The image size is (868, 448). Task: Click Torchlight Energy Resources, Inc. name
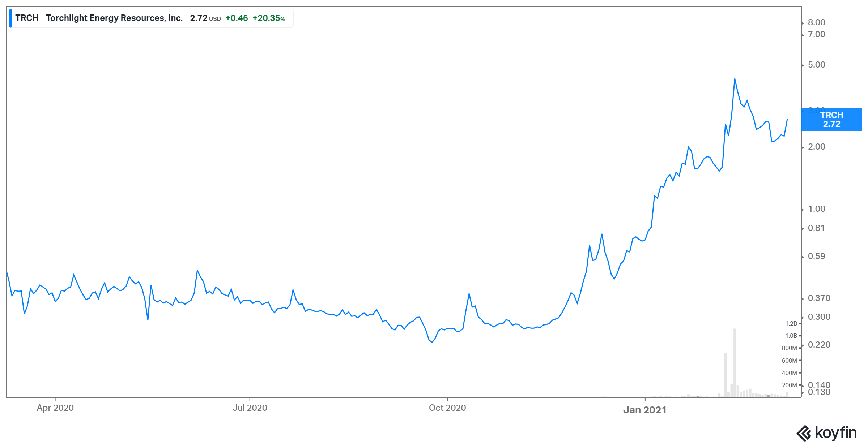click(114, 18)
